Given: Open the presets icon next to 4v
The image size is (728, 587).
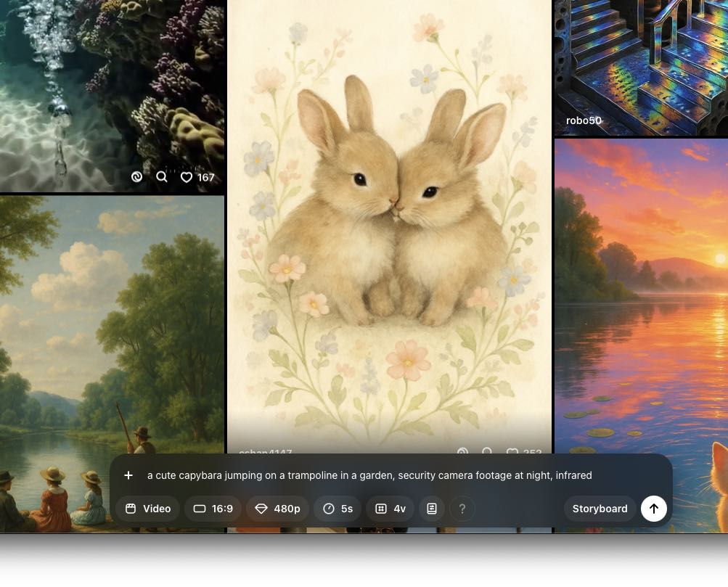Looking at the screenshot, I should pos(432,509).
